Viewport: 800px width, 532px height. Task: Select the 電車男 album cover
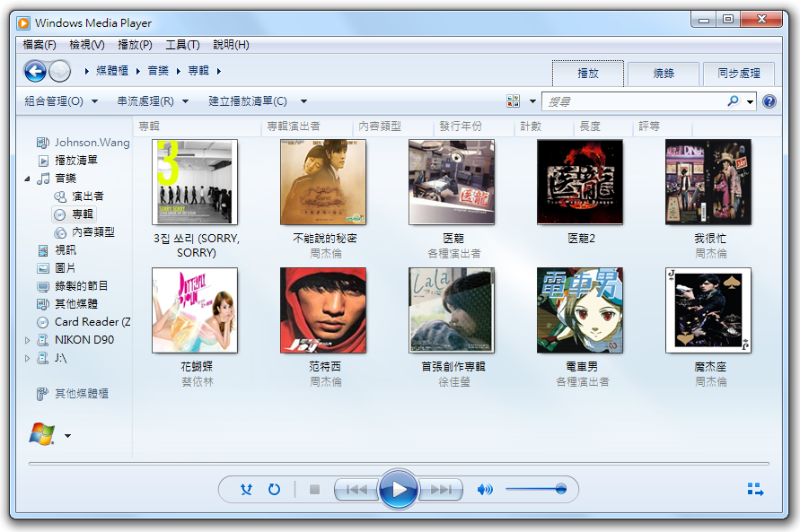(580, 310)
